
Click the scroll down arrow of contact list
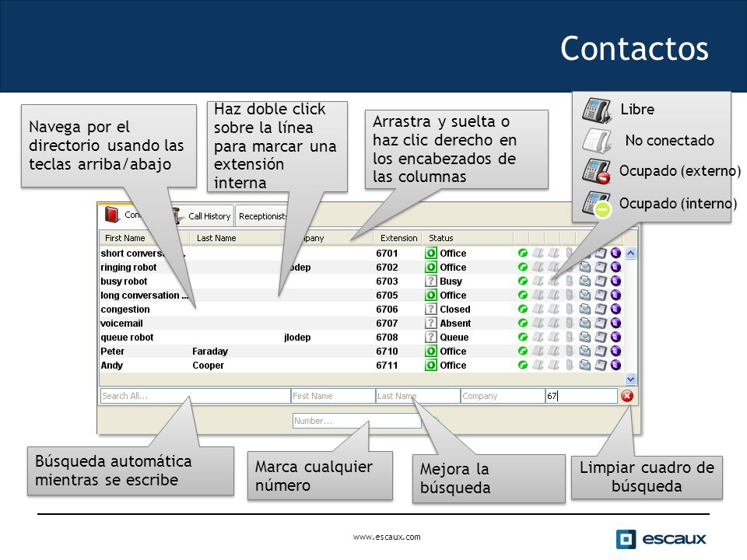coord(631,379)
